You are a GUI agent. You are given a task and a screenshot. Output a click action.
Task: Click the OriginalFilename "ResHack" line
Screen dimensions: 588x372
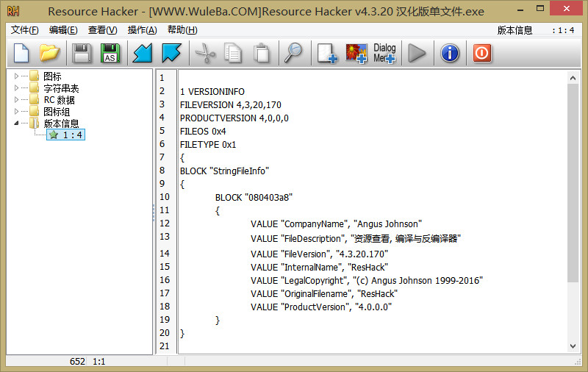(x=324, y=294)
